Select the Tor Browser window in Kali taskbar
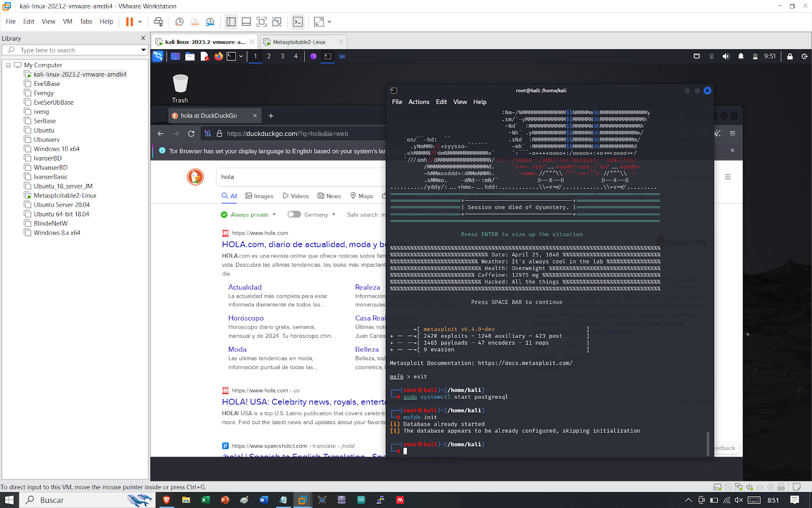Image resolution: width=812 pixels, height=508 pixels. 313,56
